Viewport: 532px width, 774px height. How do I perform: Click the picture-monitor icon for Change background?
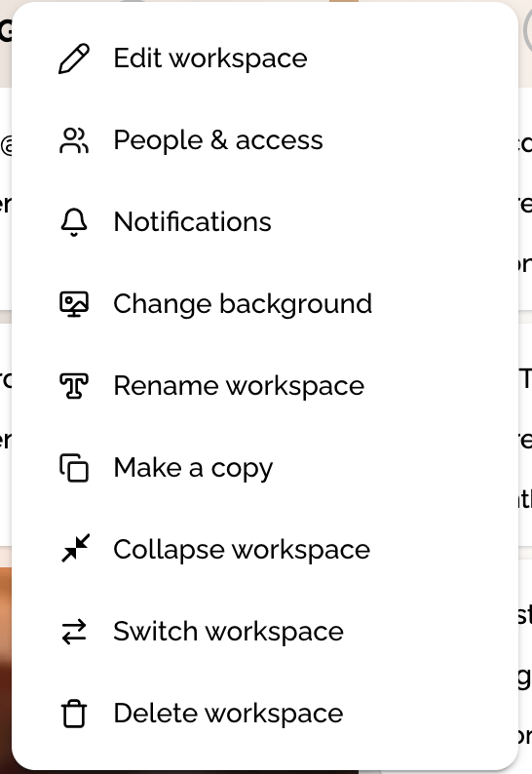coord(74,304)
